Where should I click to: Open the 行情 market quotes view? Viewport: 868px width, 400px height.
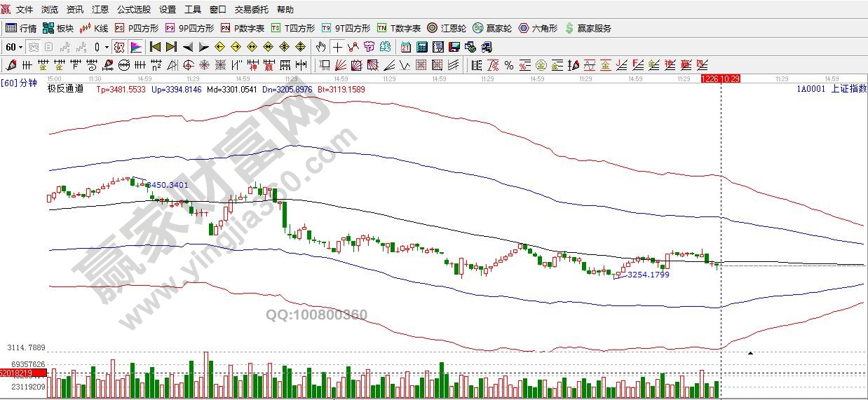click(21, 29)
